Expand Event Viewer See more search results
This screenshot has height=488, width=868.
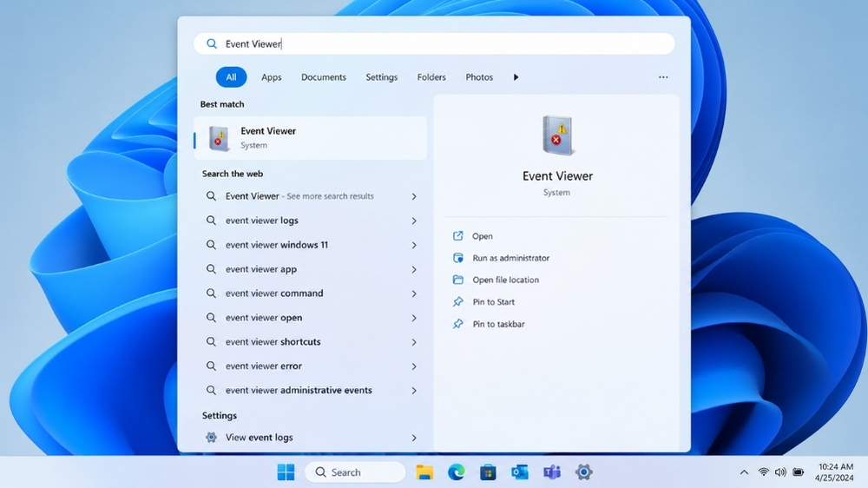click(x=413, y=196)
